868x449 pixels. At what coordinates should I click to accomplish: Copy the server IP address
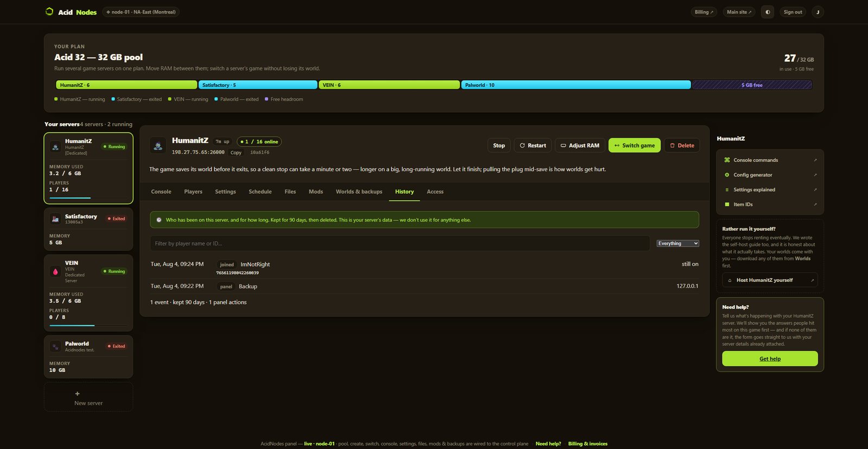click(236, 153)
